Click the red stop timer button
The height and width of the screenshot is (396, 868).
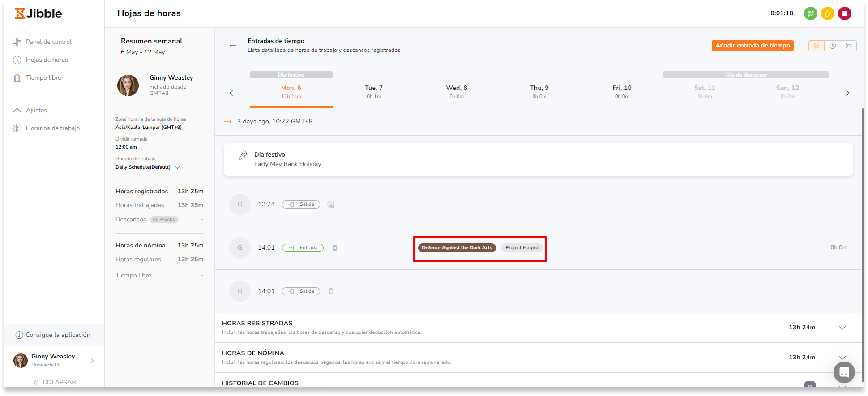[x=844, y=13]
